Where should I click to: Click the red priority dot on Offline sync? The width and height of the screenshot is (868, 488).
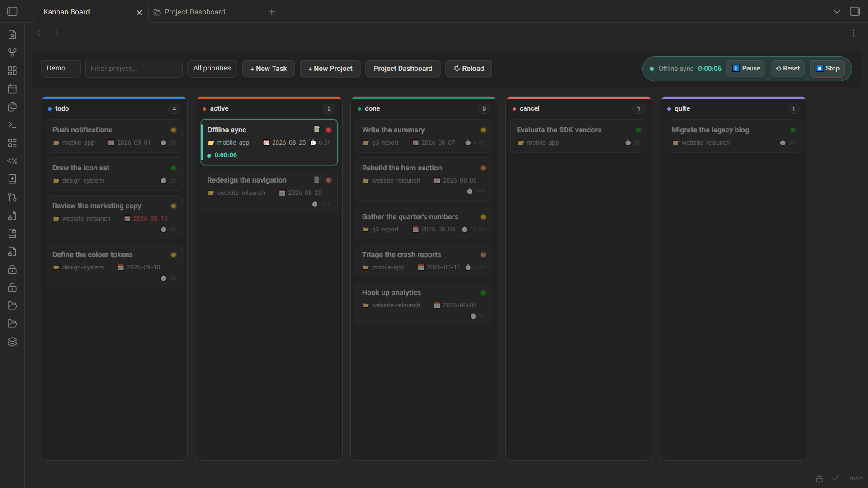click(329, 130)
